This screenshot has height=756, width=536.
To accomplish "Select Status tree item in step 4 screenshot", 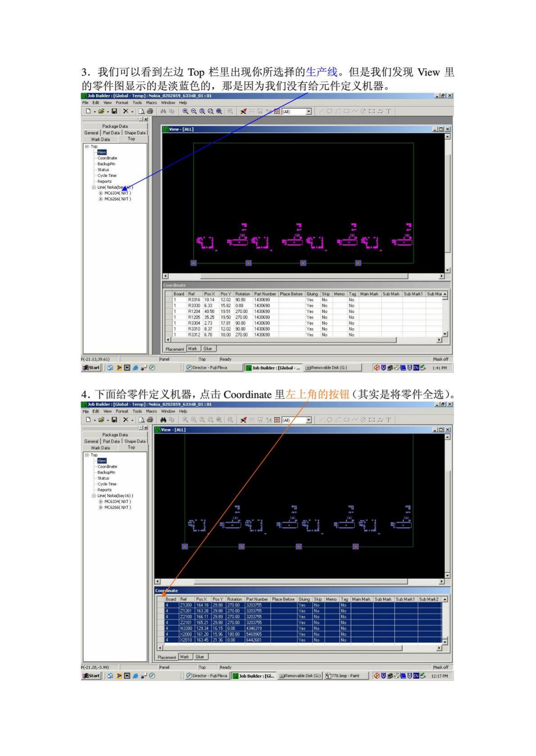I will 103,478.
